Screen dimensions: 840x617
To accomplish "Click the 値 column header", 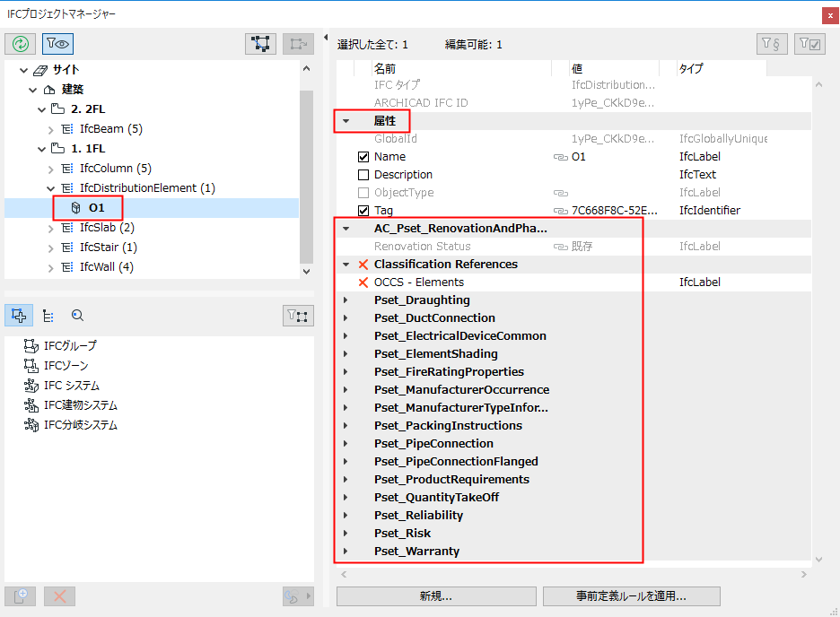I will pos(614,68).
